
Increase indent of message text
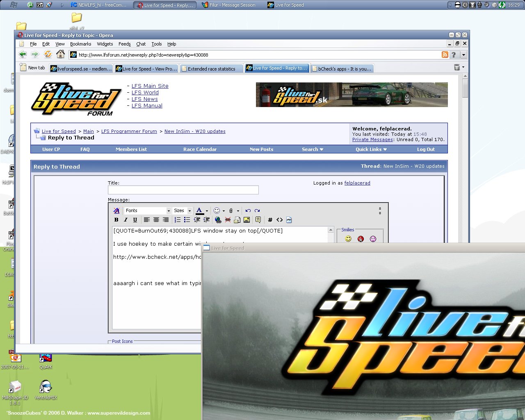206,220
